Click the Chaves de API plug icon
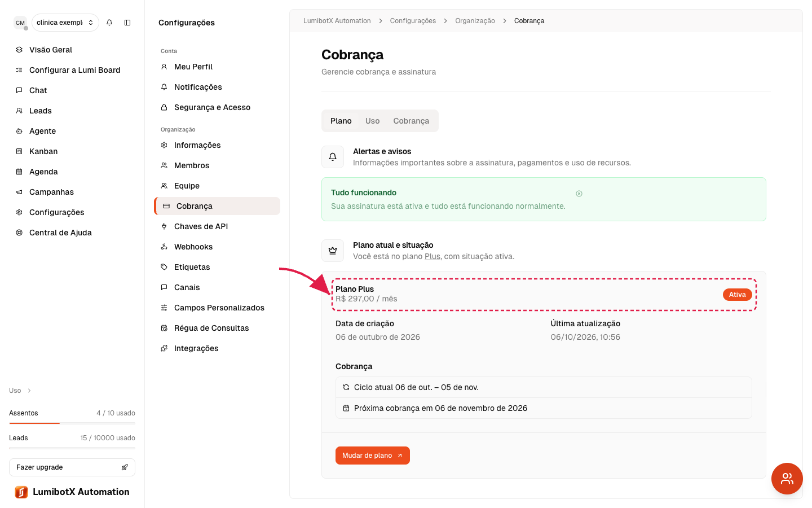The width and height of the screenshot is (812, 508). coord(164,226)
